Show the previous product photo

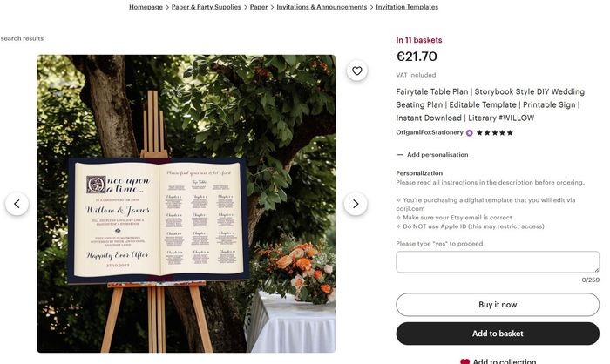pyautogui.click(x=17, y=204)
